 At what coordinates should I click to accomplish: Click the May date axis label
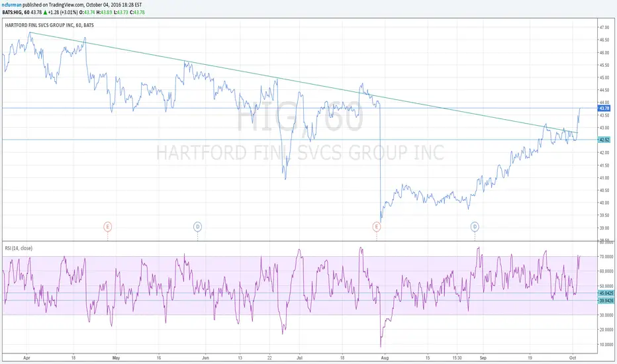tap(116, 357)
